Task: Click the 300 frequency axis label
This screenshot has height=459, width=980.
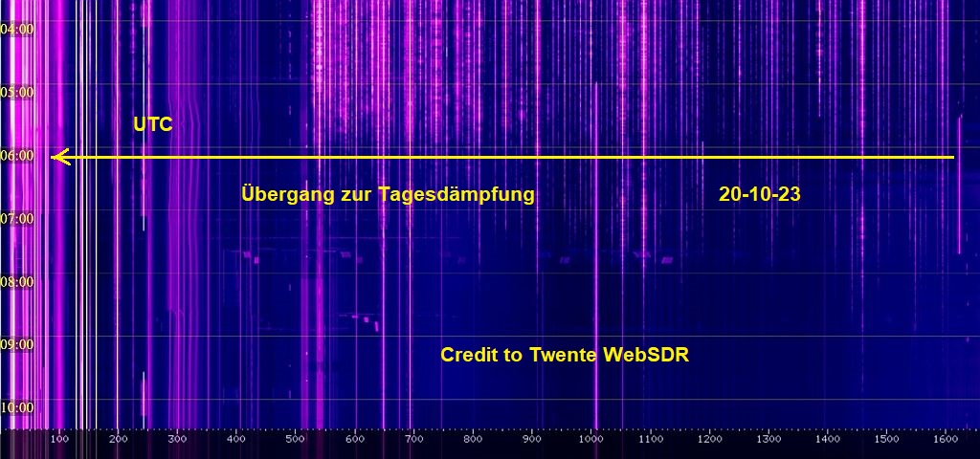Action: [x=177, y=439]
